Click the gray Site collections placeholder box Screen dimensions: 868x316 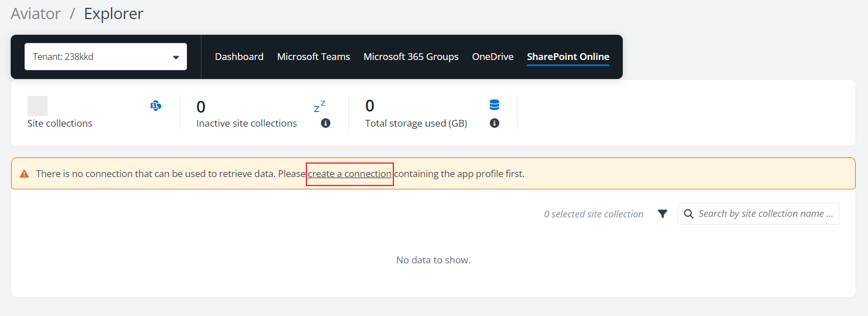point(38,106)
